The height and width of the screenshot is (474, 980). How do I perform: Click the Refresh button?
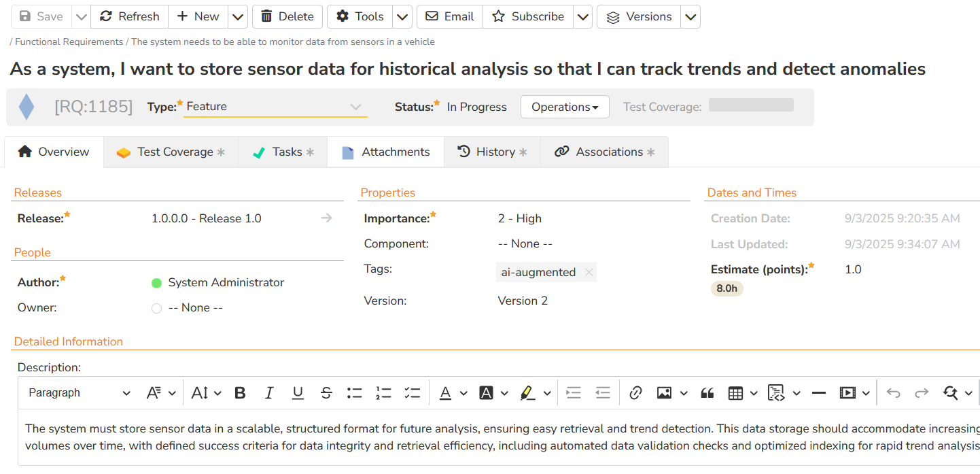pos(129,16)
